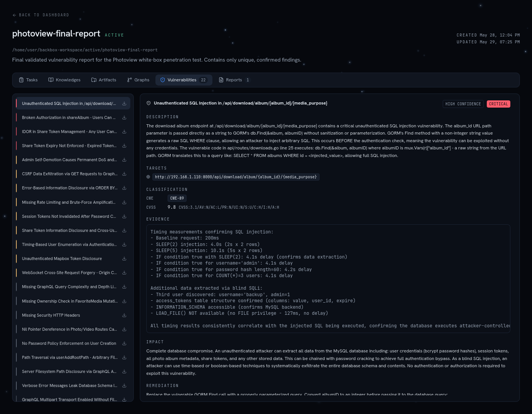Click the CVSS vector string text
Screen dimensions: 532x414
[x=229, y=208]
